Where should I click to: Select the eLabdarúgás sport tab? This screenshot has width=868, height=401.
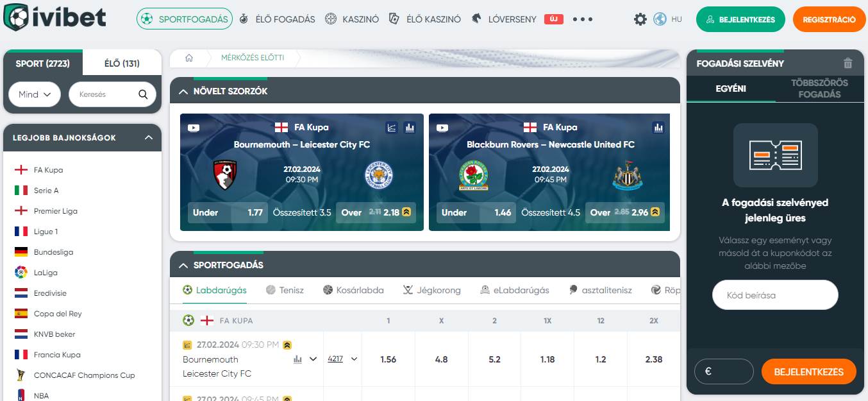click(x=515, y=290)
